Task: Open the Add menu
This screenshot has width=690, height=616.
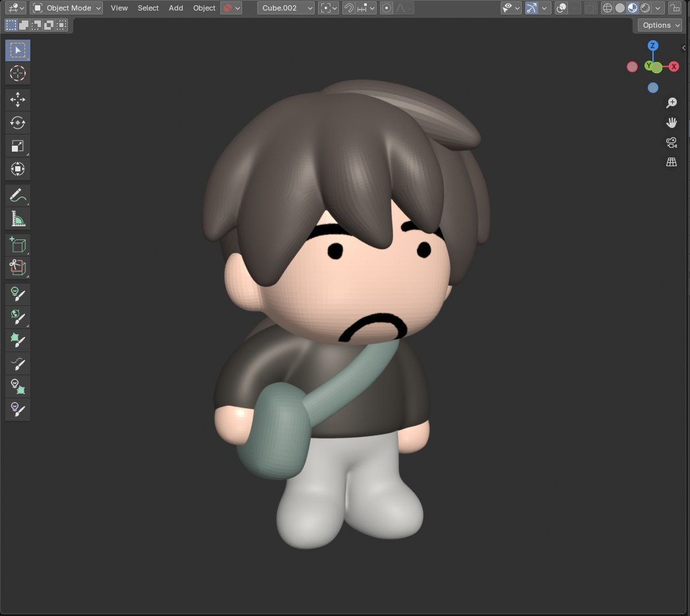Action: click(175, 8)
